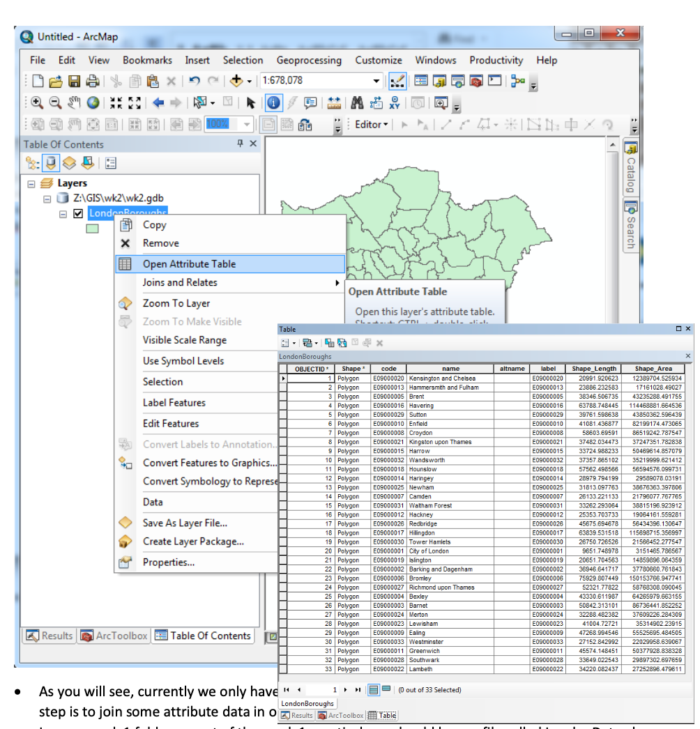This screenshot has height=729, width=700.
Task: Click the Add Data icon
Action: (x=236, y=81)
